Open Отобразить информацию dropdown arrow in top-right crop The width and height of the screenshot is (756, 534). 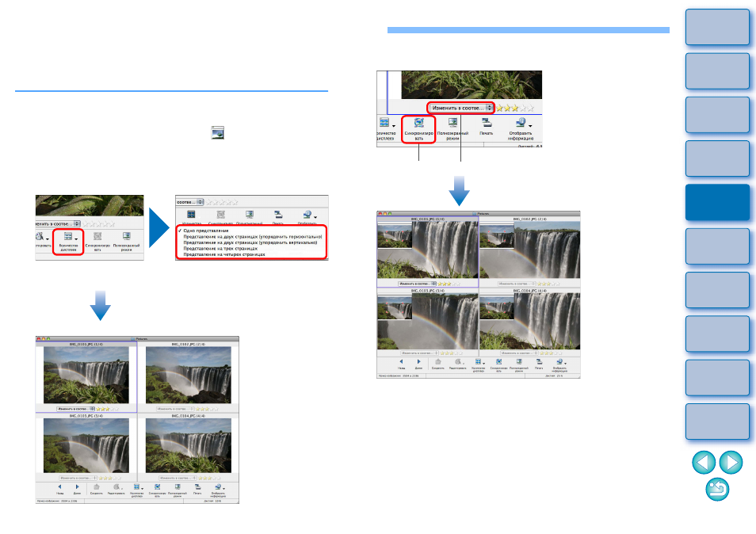click(530, 126)
